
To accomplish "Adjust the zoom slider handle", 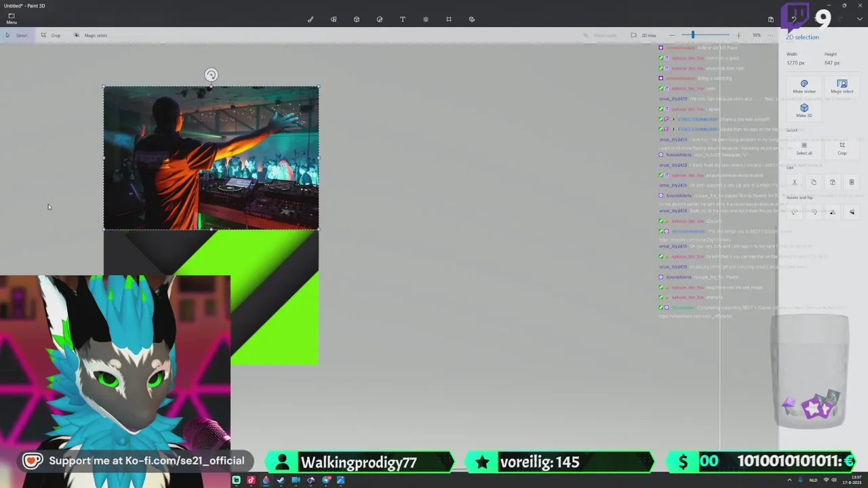I will tap(692, 35).
